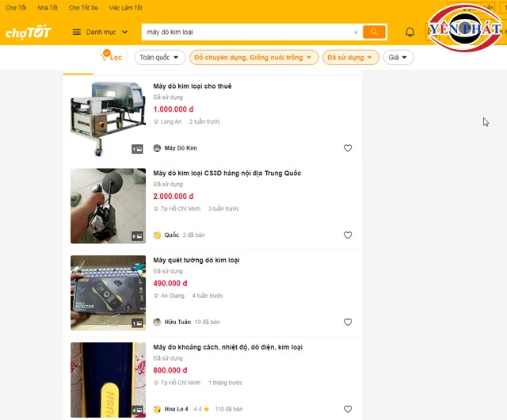Click the orange search magnifier button
507x420 pixels.
coord(374,32)
